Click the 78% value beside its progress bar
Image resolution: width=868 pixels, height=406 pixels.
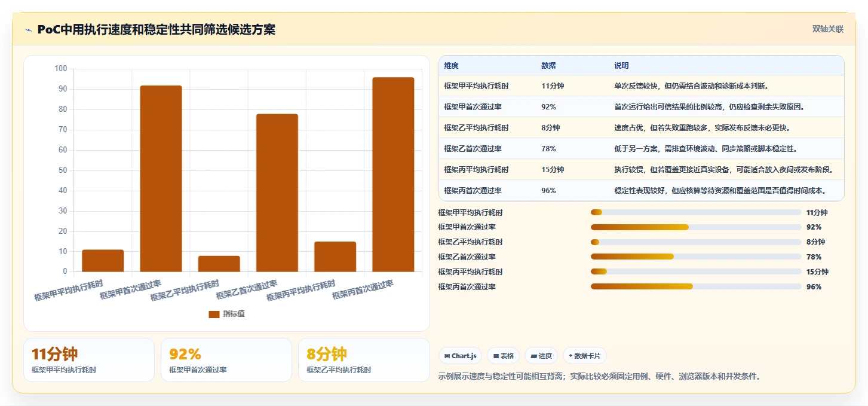point(814,257)
